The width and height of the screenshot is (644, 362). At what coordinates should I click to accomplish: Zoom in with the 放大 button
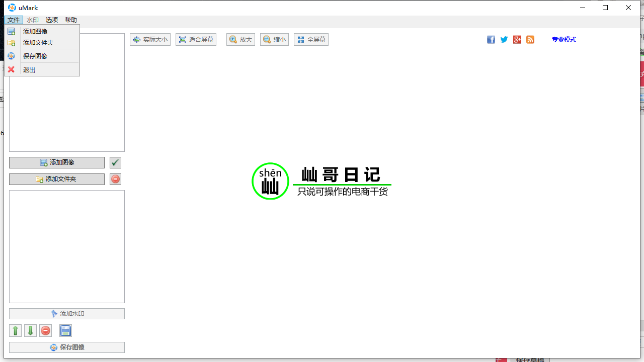tap(240, 40)
